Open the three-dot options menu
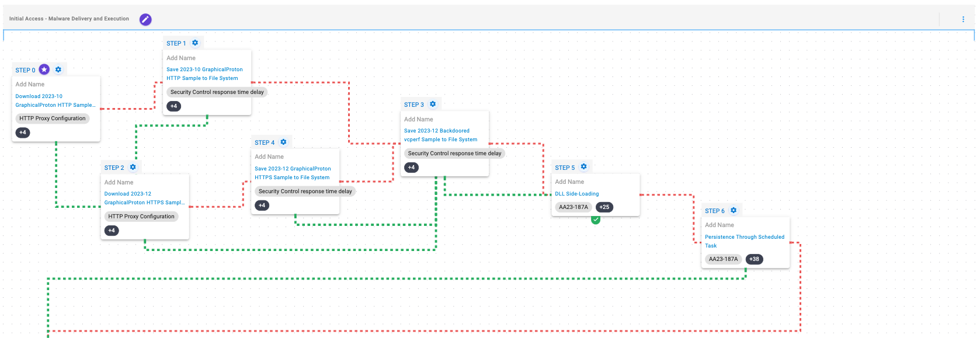Screen dimensions: 980x338 point(963,19)
